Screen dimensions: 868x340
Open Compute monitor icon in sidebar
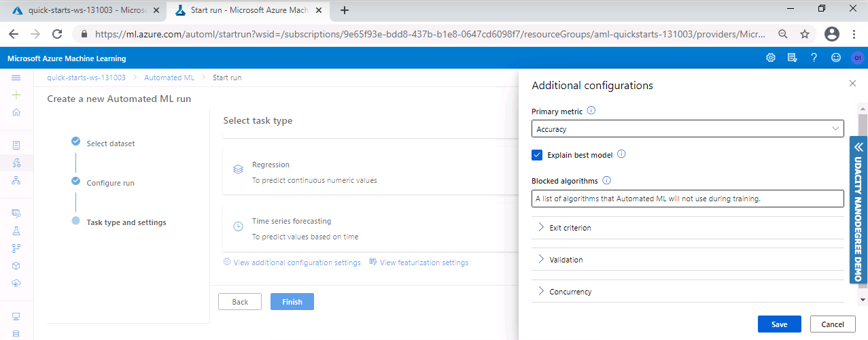pos(16,316)
